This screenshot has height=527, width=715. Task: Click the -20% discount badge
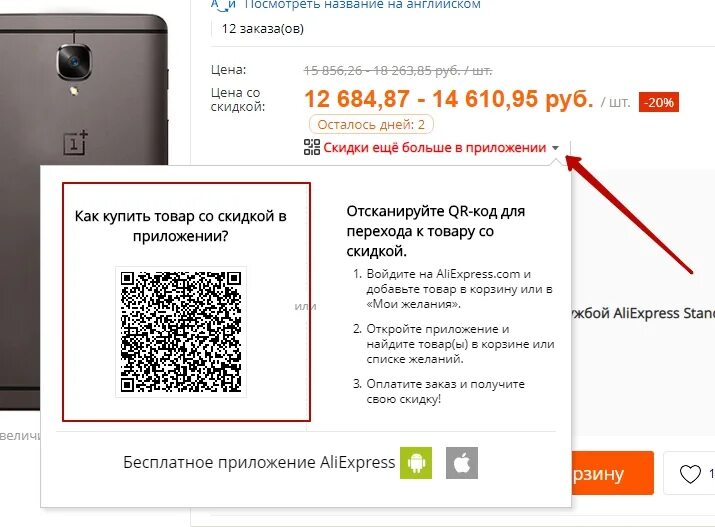click(659, 102)
